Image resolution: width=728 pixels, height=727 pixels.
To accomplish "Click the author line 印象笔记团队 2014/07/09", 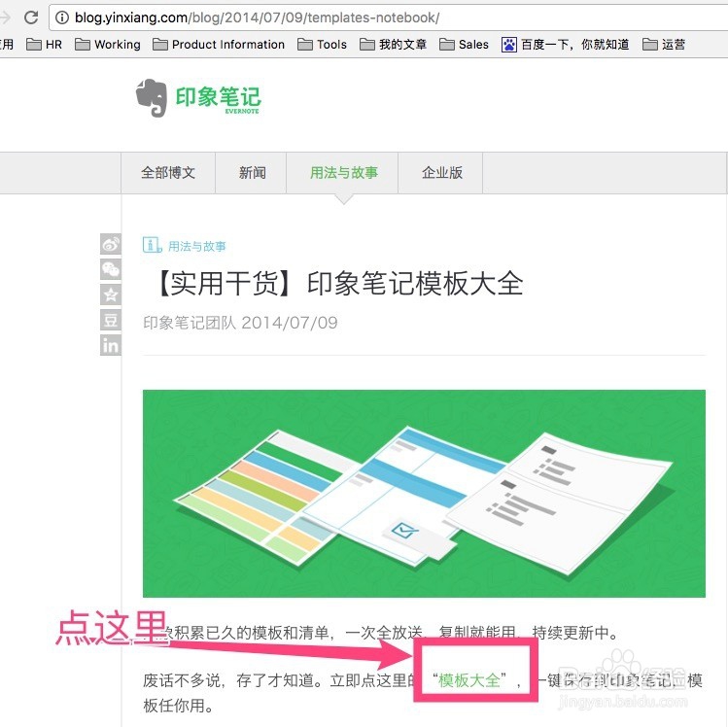I will (240, 323).
